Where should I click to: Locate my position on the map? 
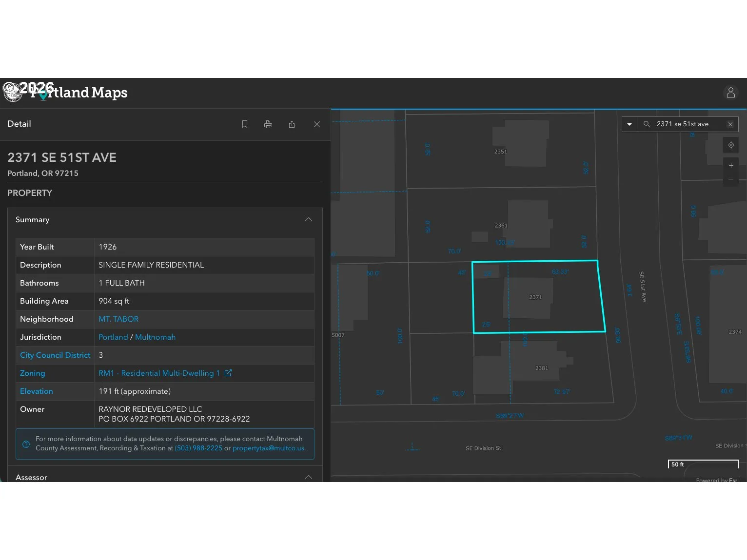[731, 145]
